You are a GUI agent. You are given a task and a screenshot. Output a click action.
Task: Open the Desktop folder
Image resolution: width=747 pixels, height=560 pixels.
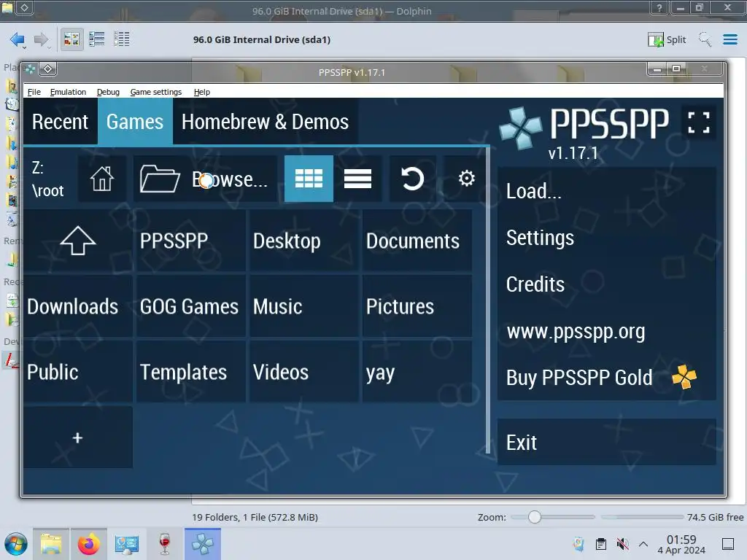(x=304, y=241)
